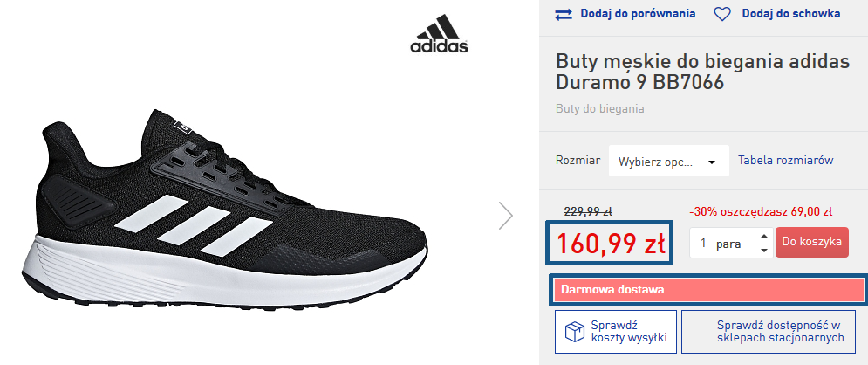Click the black adidas shoe image
Image resolution: width=868 pixels, height=365 pixels.
pos(224,208)
